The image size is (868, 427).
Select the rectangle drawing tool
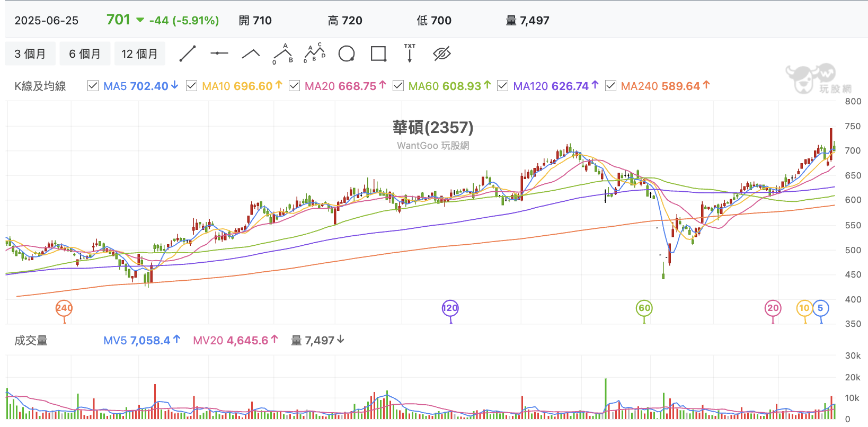[x=378, y=54]
